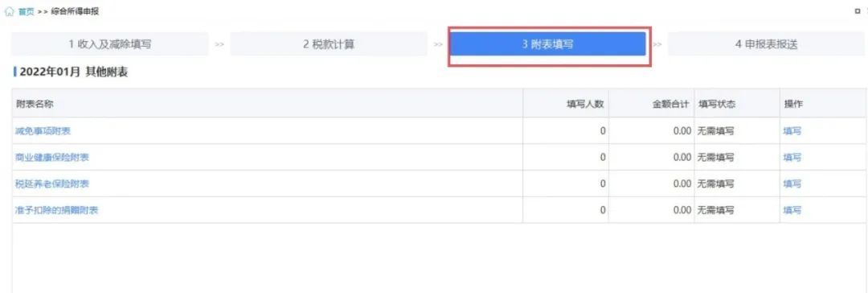Click 填写 for 准予扣除的捐赠附表 row
Screen dimensions: 868x293
(792, 210)
